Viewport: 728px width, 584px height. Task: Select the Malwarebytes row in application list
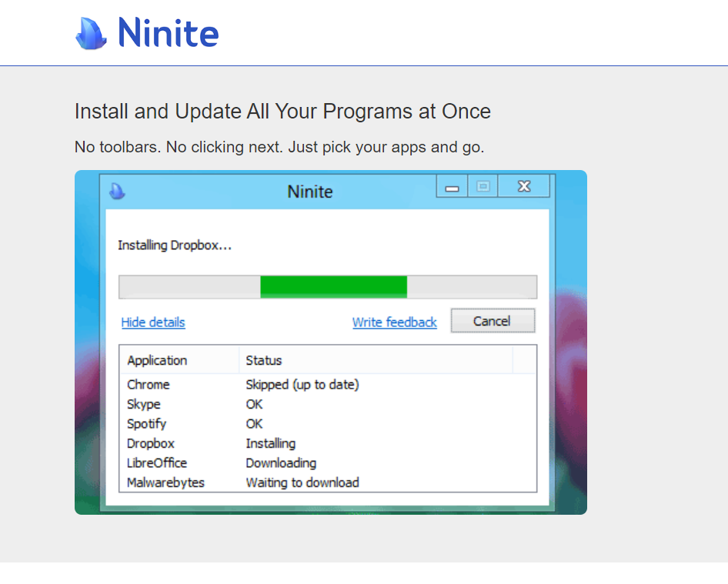pos(328,482)
